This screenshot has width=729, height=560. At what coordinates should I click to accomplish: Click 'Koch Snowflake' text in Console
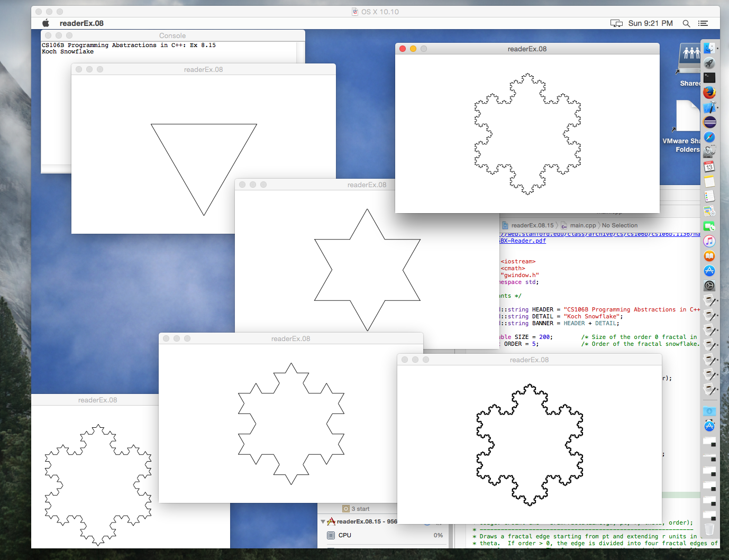click(68, 52)
